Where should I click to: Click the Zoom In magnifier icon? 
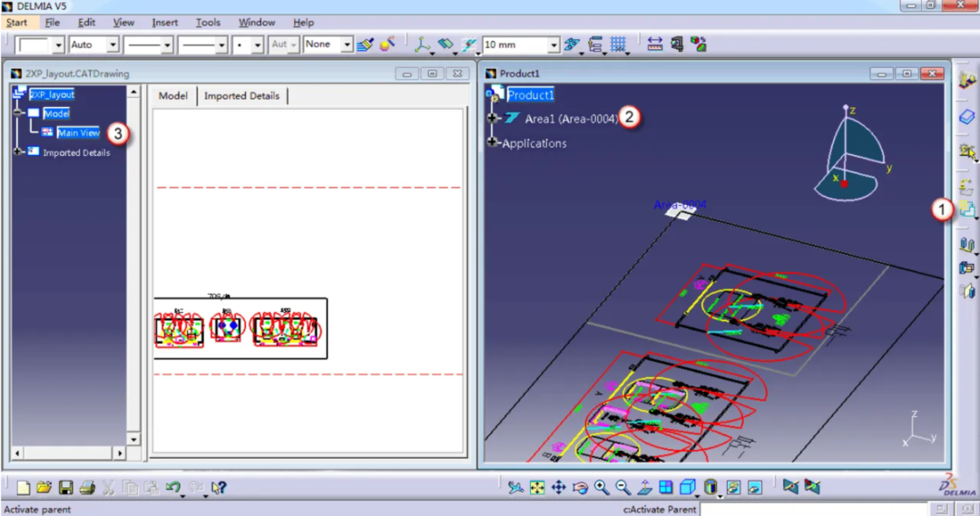[x=602, y=487]
